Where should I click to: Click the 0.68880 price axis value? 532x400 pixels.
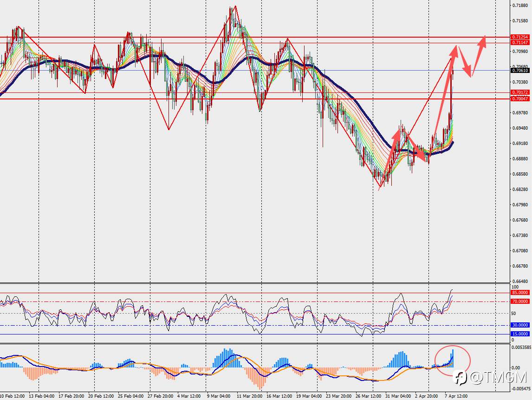pos(520,158)
